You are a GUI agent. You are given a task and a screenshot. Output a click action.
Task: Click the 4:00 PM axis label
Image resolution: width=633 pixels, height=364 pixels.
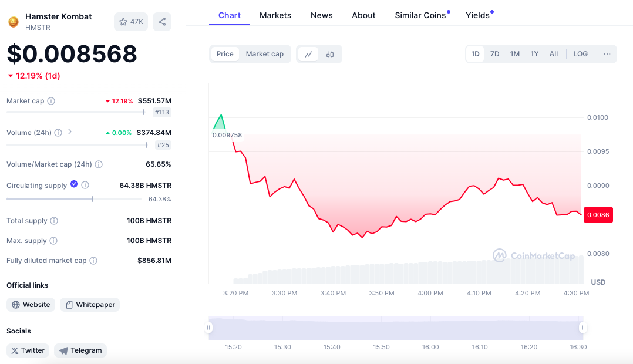click(x=430, y=293)
